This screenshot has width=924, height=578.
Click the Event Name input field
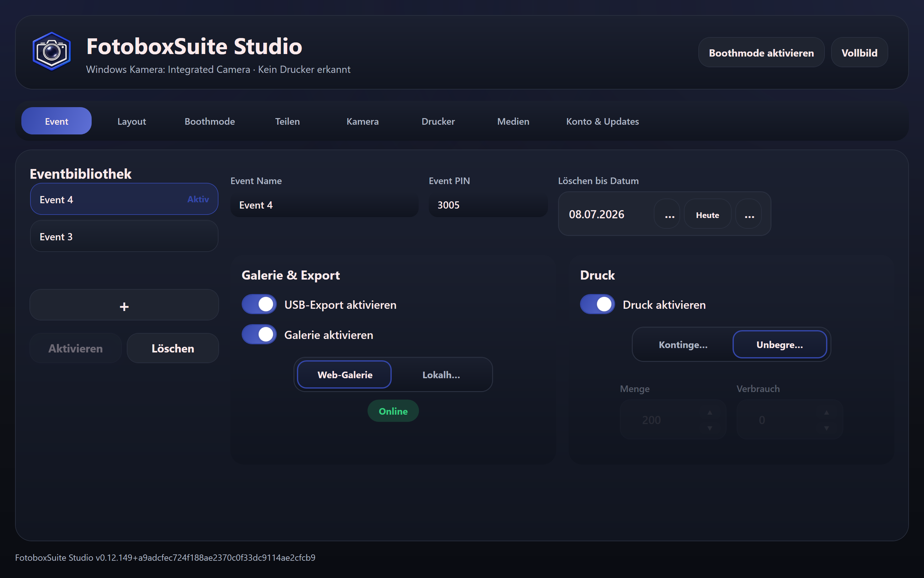(324, 205)
